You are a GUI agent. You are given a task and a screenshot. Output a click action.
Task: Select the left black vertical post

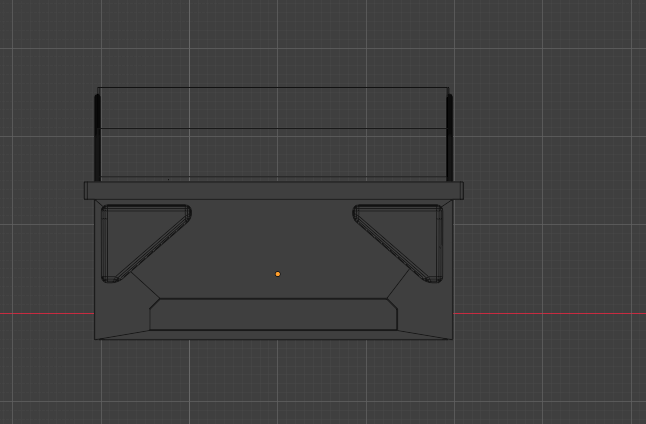[97, 138]
